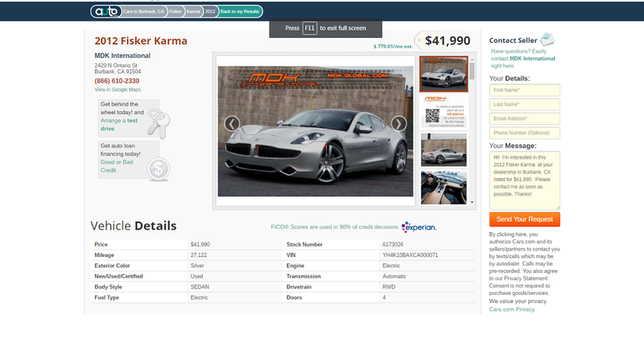Image resolution: width=644 pixels, height=357 pixels.
Task: Open Arrange a test drive link
Action: click(119, 125)
